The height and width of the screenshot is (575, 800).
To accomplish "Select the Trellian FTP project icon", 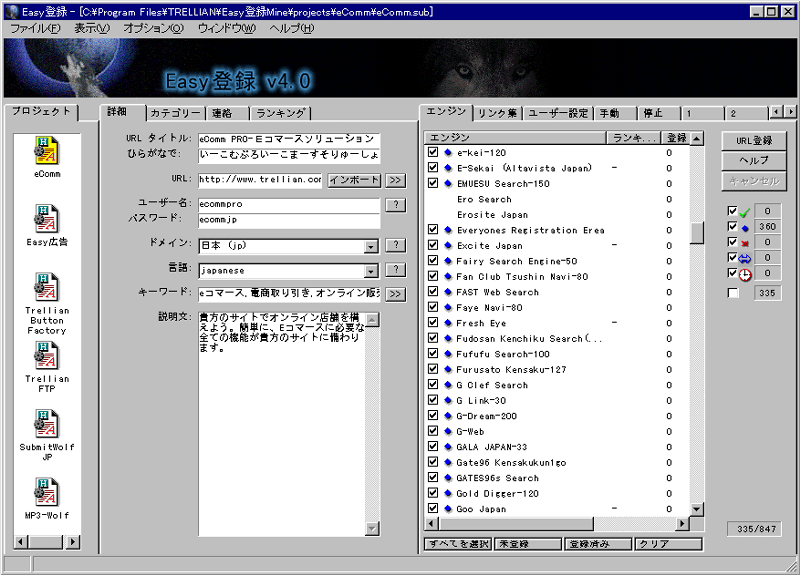I will [47, 356].
